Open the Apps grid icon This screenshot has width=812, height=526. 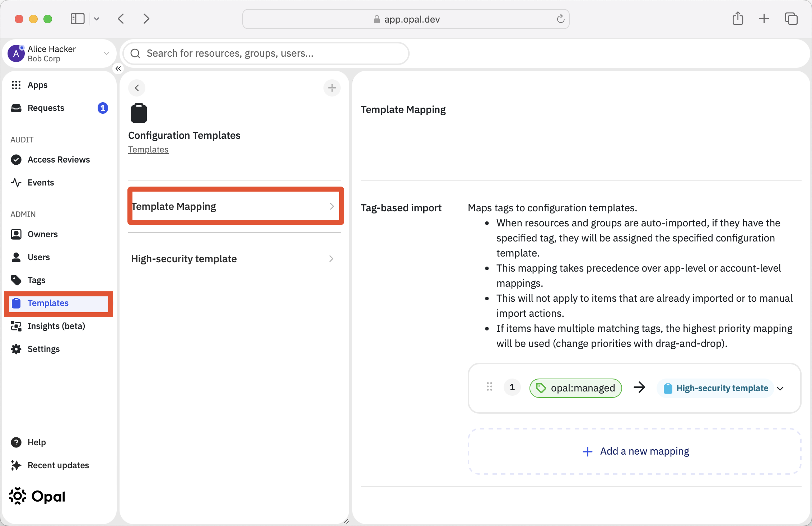(16, 85)
